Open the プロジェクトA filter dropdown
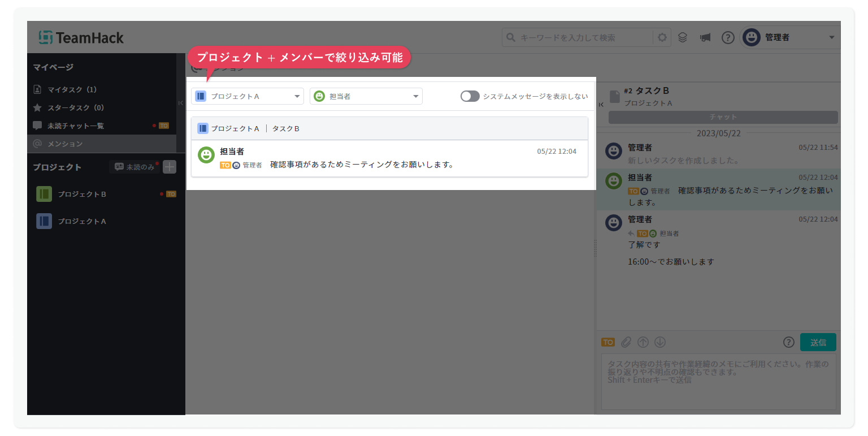Viewport: 868px width, 436px height. coord(248,96)
